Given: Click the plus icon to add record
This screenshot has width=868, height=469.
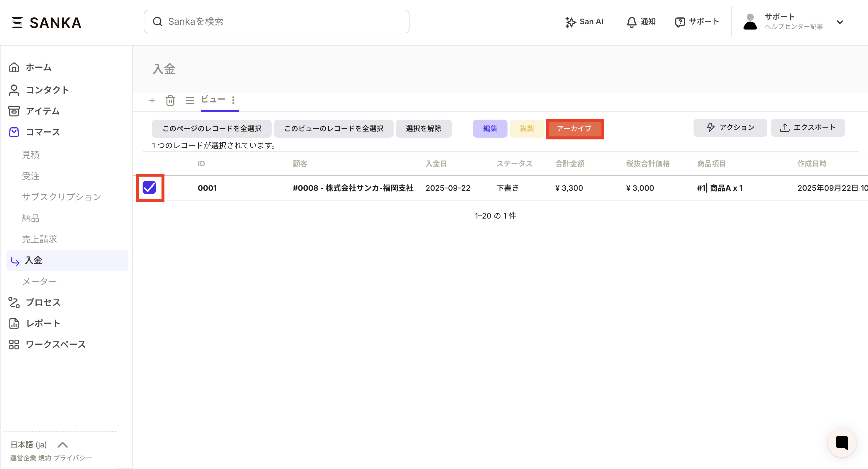Looking at the screenshot, I should 152,100.
